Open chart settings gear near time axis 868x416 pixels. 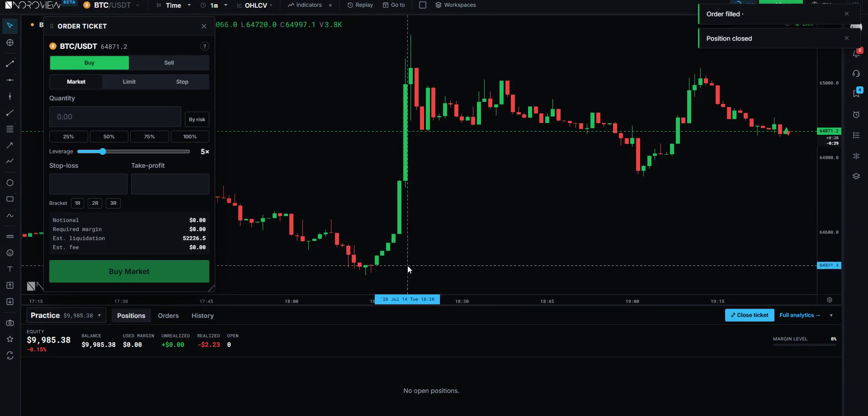[x=830, y=300]
